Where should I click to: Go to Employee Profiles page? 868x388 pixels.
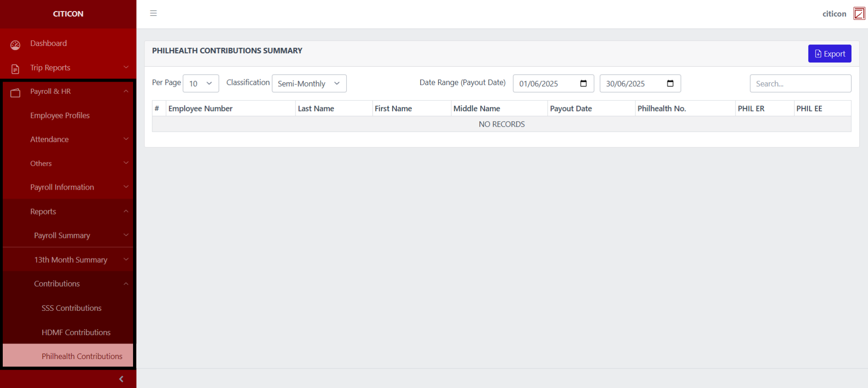tap(60, 115)
